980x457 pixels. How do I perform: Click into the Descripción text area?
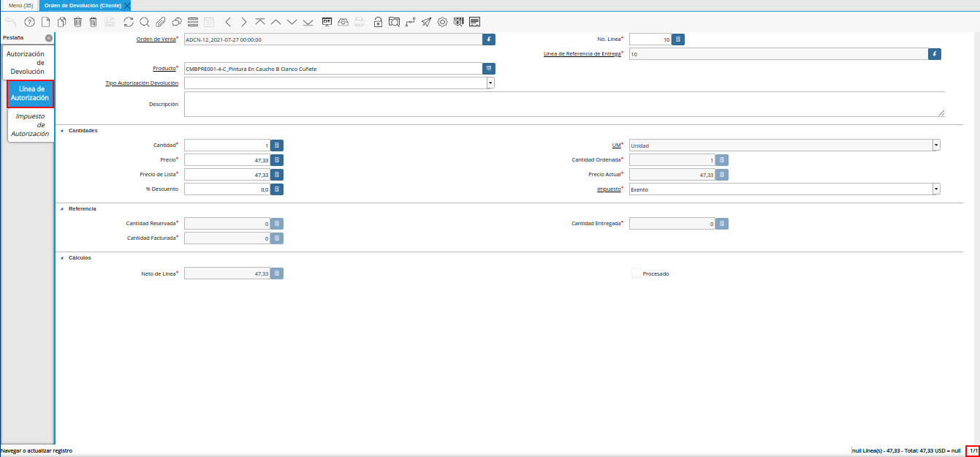[x=564, y=104]
